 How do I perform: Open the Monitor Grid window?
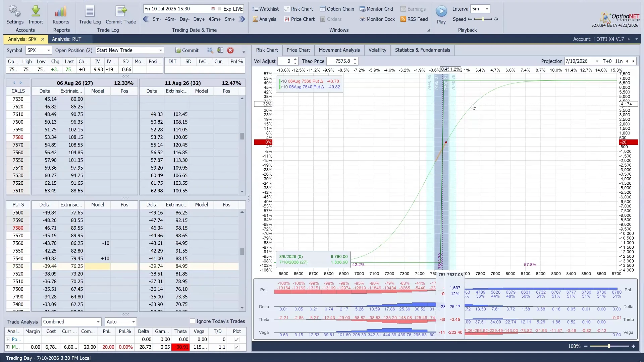[376, 9]
